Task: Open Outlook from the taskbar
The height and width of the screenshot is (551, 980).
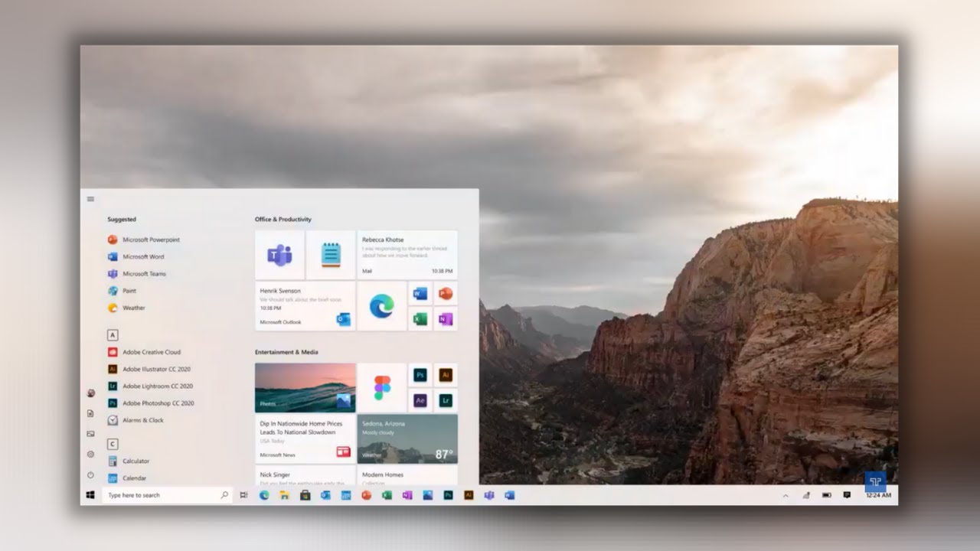Action: pyautogui.click(x=325, y=495)
